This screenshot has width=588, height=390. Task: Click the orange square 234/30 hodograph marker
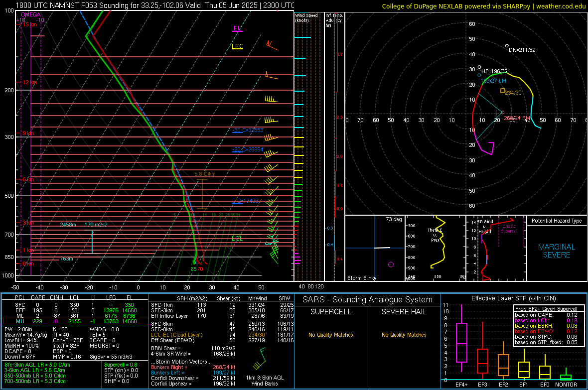click(502, 91)
